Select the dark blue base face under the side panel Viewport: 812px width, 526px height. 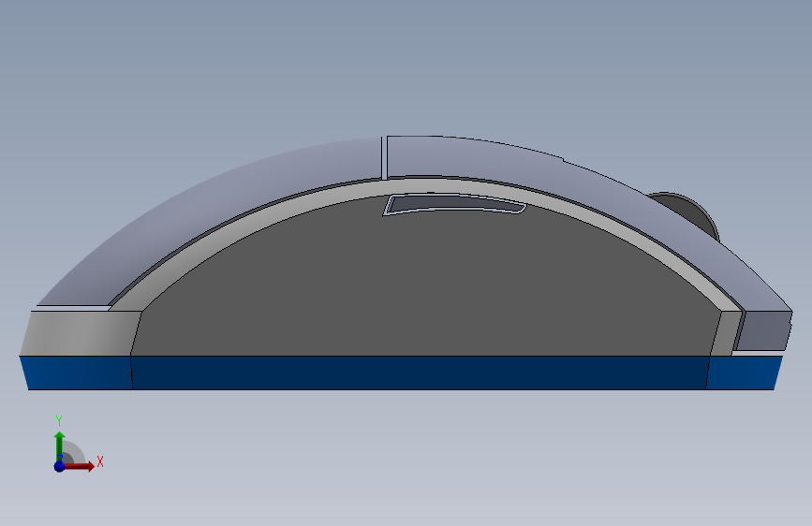(x=420, y=373)
